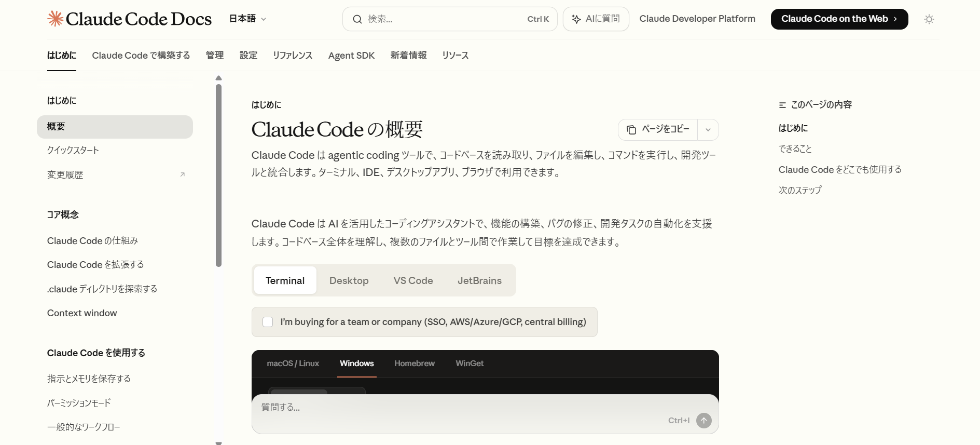This screenshot has height=445, width=980.
Task: Select the はじめに top navigation tab
Action: point(62,56)
